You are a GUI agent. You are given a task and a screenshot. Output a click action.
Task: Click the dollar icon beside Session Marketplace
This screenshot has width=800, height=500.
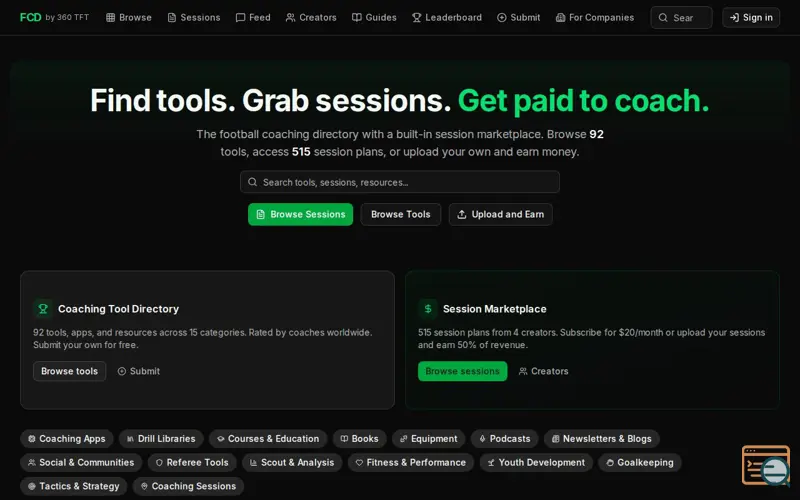428,309
